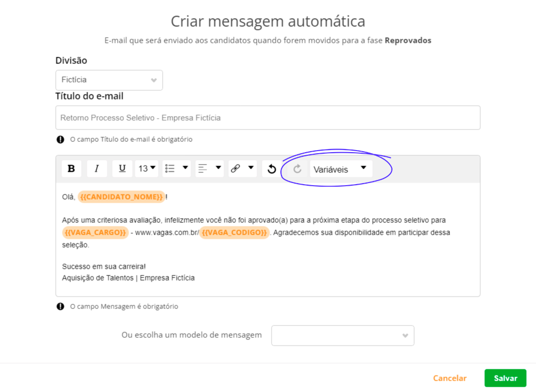Toggle italic text formatting
The width and height of the screenshot is (536, 392).
pyautogui.click(x=97, y=169)
